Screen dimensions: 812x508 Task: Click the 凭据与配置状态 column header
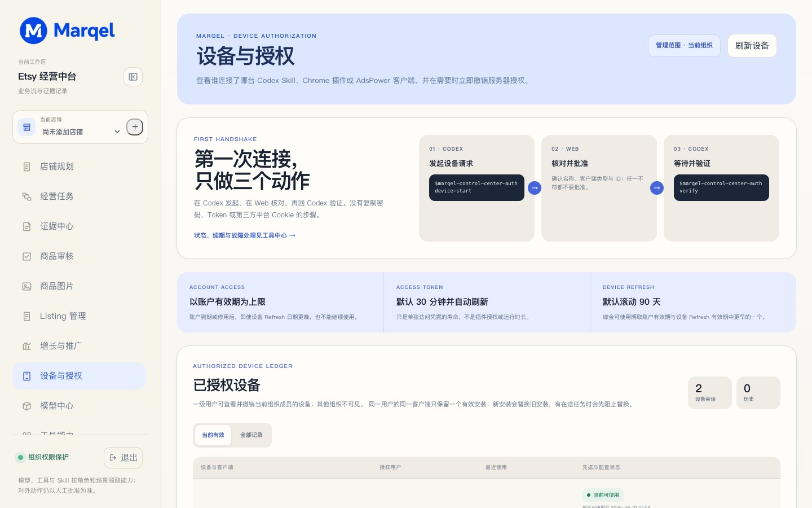(x=601, y=467)
